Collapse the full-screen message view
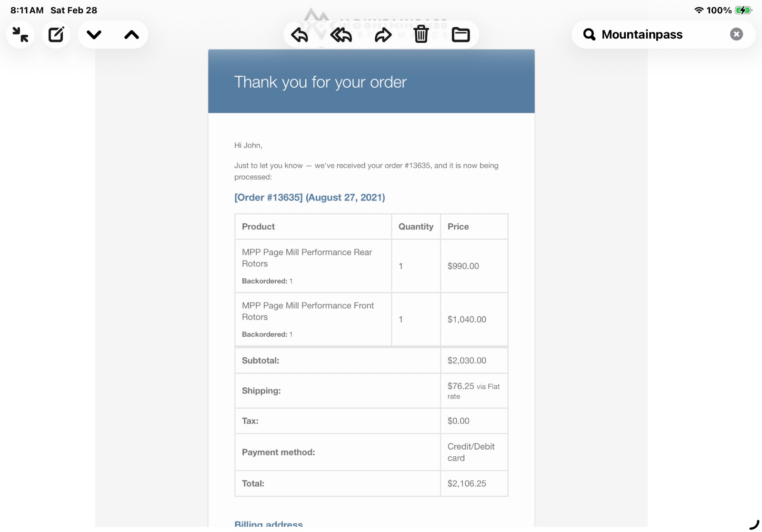Screen dimensions: 762x532 (x=20, y=35)
